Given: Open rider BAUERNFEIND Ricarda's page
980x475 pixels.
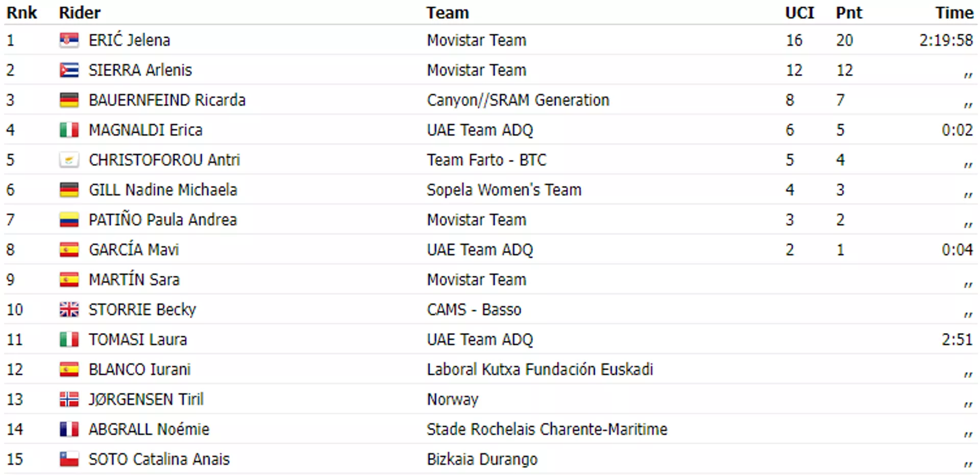Looking at the screenshot, I should 167,100.
